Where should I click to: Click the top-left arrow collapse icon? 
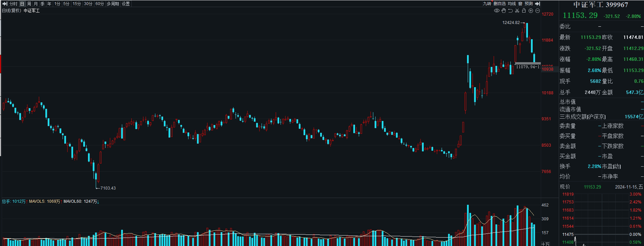coord(5,4)
